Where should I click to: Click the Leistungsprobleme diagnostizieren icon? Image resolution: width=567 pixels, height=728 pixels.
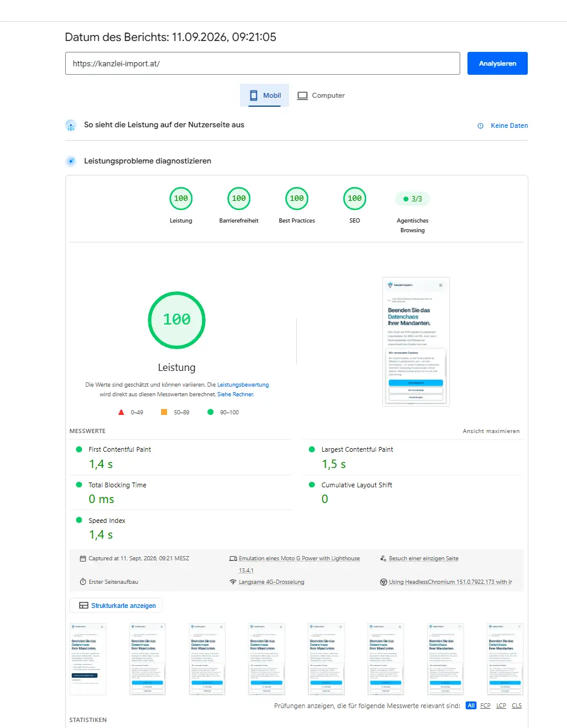tap(71, 161)
